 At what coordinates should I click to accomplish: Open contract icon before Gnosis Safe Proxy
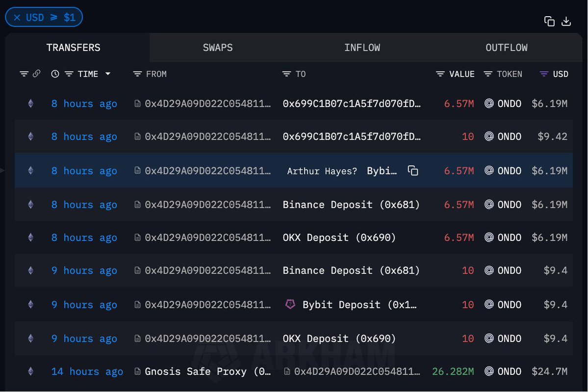(x=138, y=371)
